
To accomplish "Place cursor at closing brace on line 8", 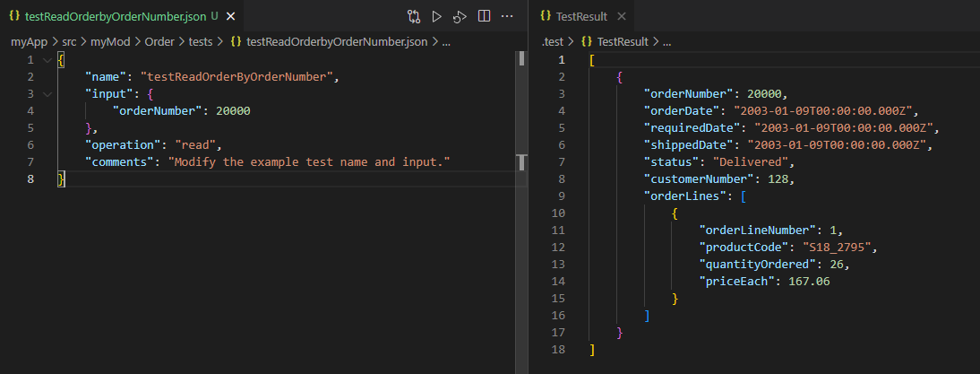I will click(61, 178).
